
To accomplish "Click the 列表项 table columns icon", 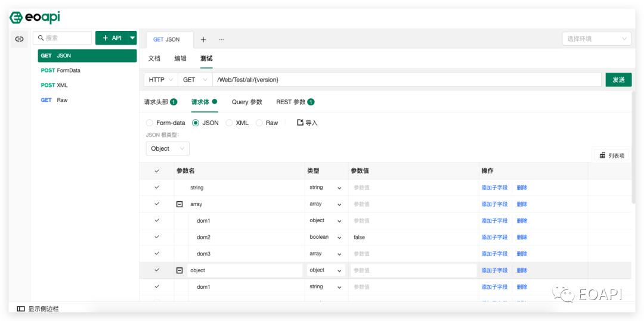I will [x=602, y=155].
